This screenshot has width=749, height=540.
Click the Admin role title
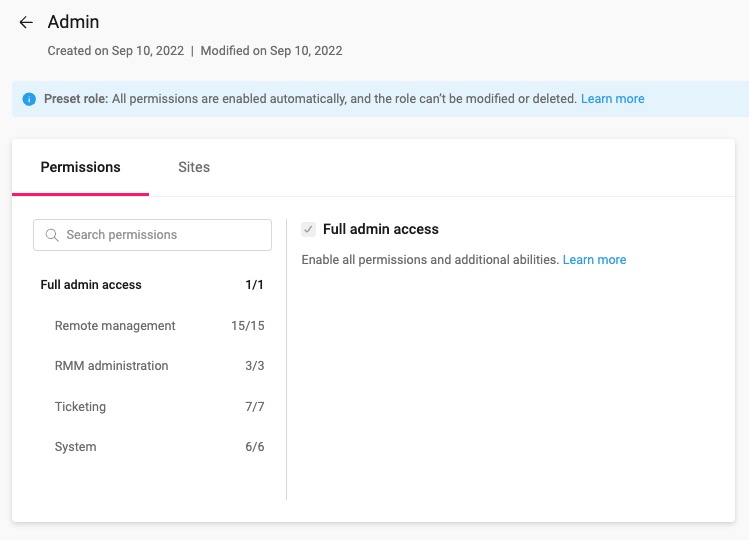click(74, 22)
